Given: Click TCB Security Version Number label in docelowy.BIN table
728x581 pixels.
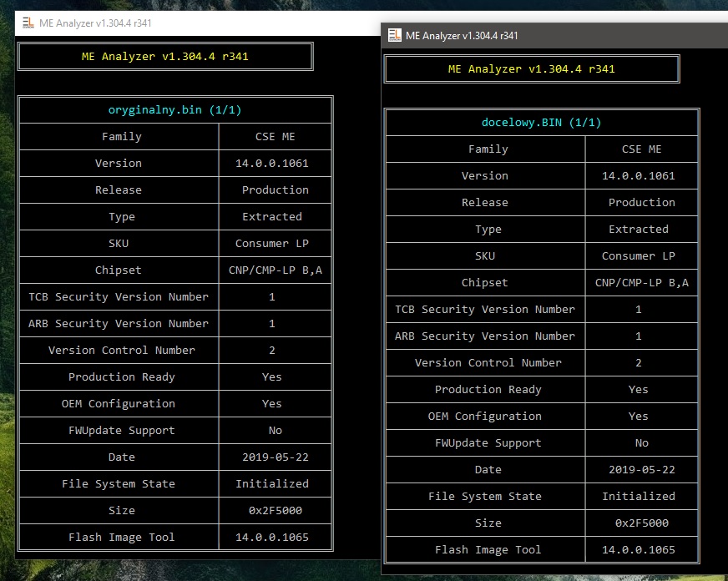Looking at the screenshot, I should 485,309.
